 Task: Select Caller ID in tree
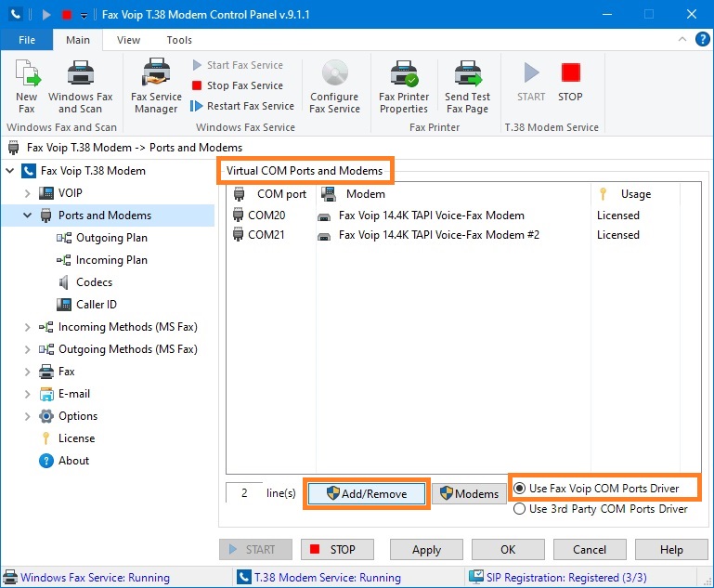click(96, 305)
